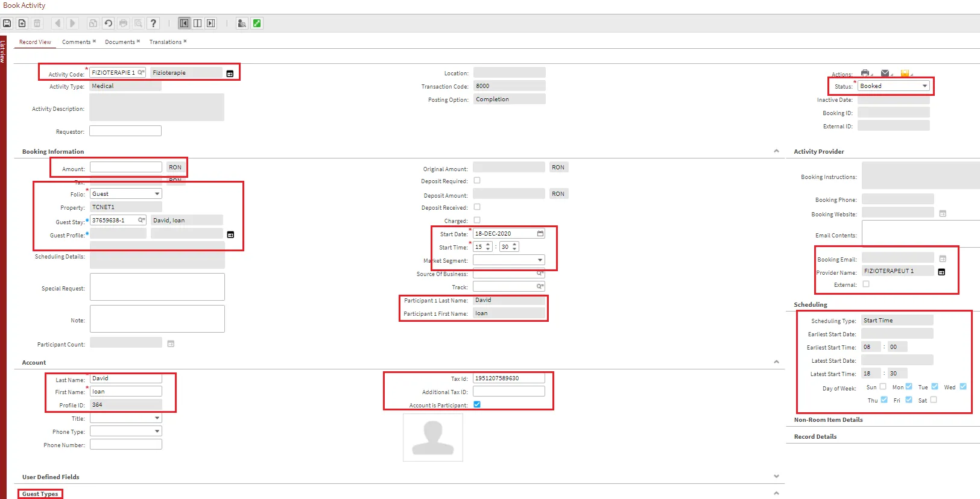Screen dimensions: 980x499
Task: Create a new record from the toolbar
Action: (x=22, y=24)
